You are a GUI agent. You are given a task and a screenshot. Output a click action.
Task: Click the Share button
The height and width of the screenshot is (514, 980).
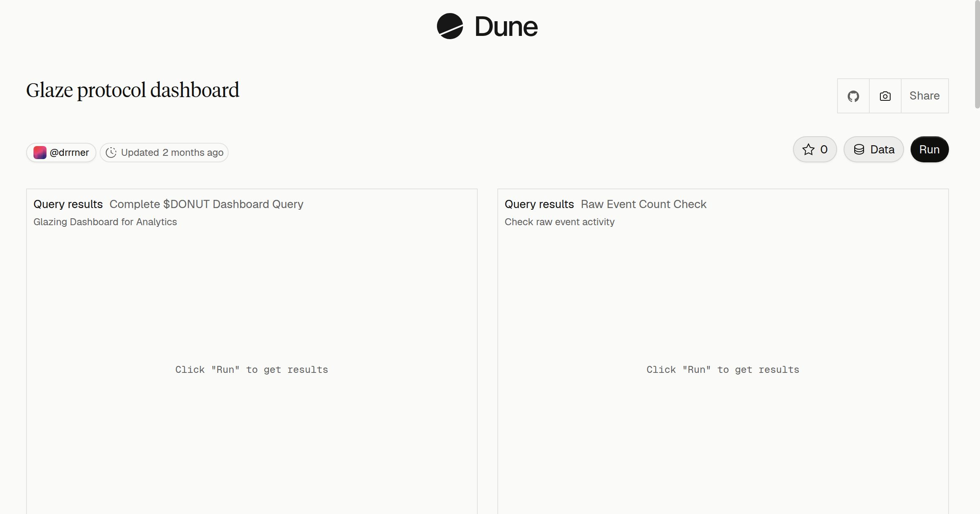pos(924,96)
